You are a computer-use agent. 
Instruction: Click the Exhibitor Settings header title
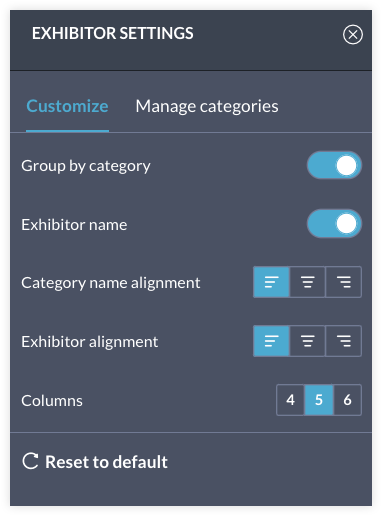point(113,33)
